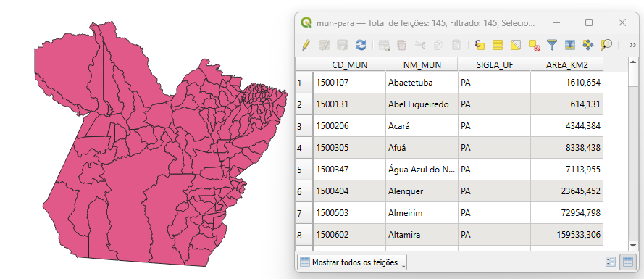The width and height of the screenshot is (644, 279).
Task: Sort by the NM_MUN column header
Action: [x=422, y=64]
